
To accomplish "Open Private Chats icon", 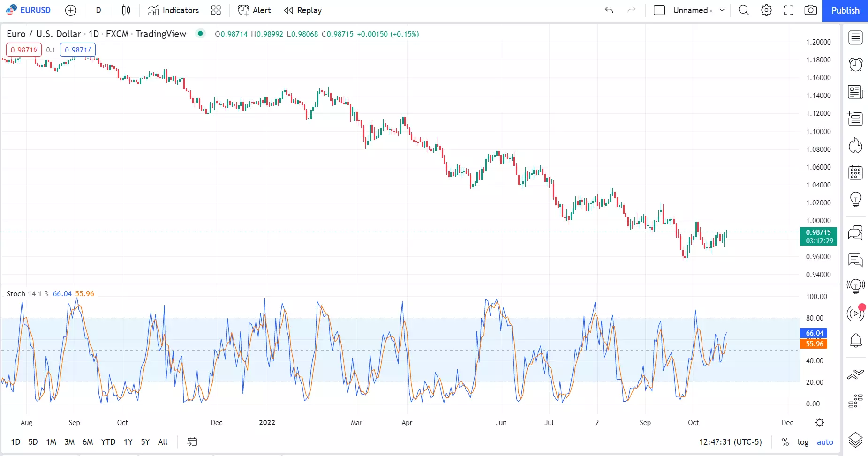I will click(x=855, y=259).
